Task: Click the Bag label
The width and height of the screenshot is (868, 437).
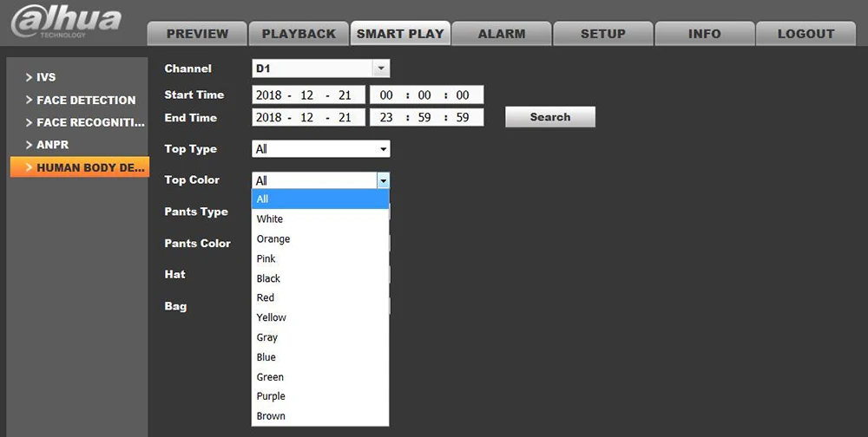Action: coord(175,306)
